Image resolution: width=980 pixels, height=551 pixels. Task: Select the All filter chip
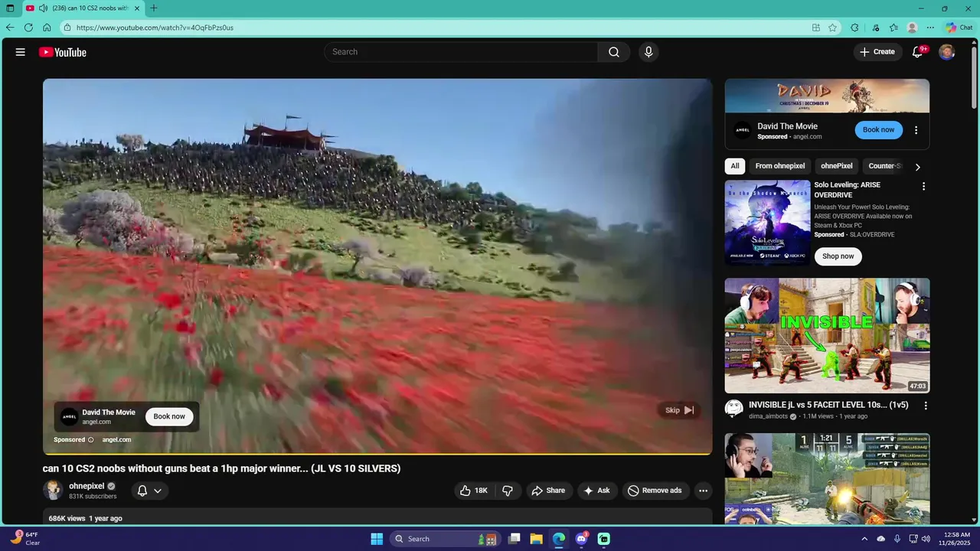click(735, 166)
